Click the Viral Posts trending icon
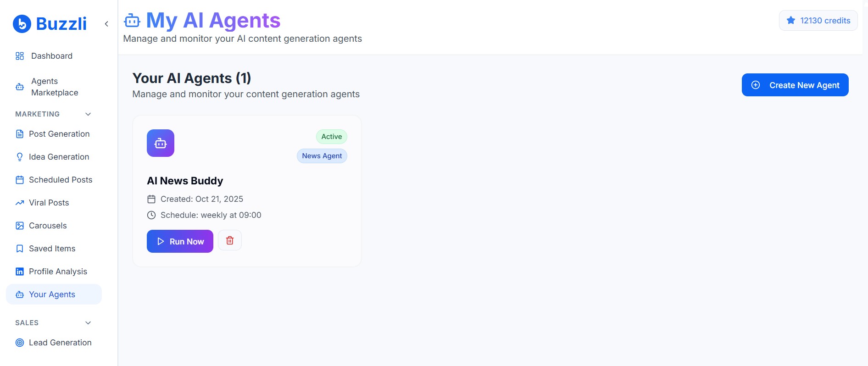This screenshot has height=366, width=868. [19, 202]
